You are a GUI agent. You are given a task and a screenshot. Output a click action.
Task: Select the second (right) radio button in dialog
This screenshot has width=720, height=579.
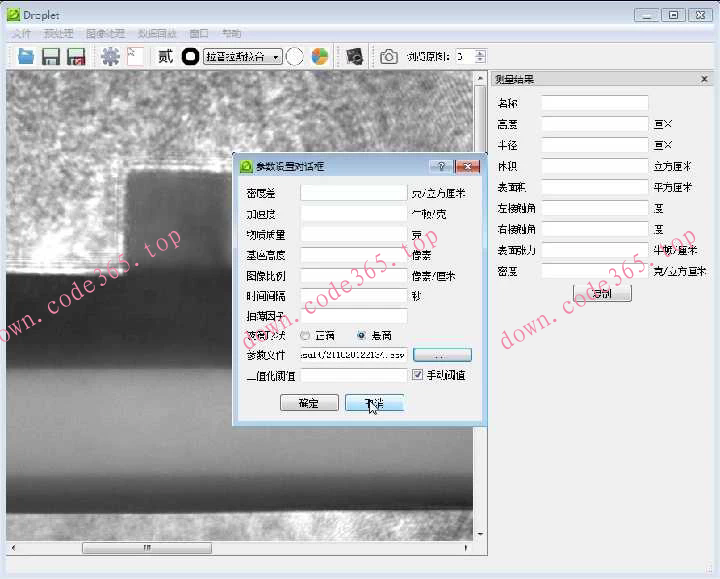coord(361,336)
